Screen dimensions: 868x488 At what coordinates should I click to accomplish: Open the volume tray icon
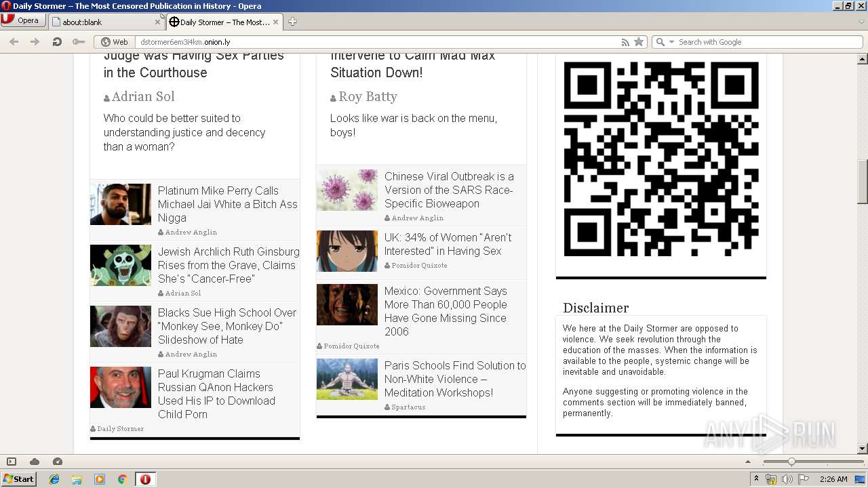[x=787, y=479]
